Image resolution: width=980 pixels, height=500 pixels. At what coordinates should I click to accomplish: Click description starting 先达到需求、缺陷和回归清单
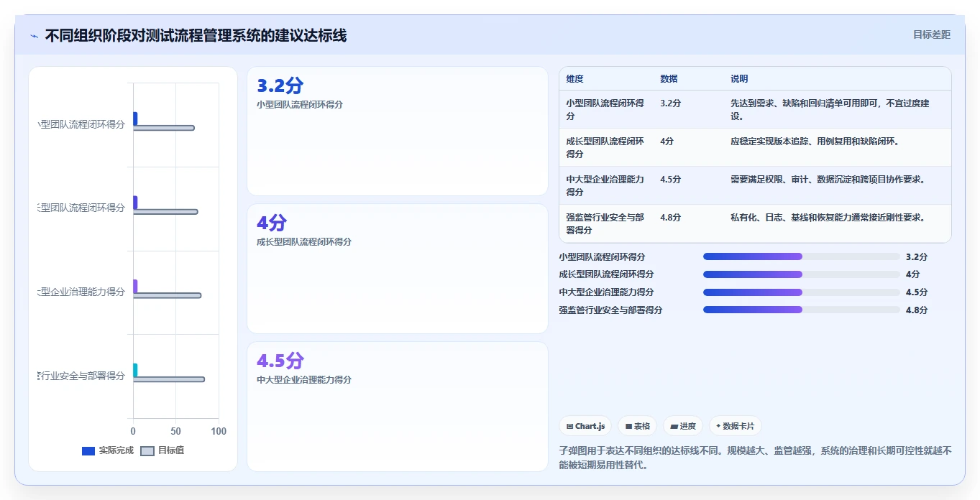(x=830, y=109)
